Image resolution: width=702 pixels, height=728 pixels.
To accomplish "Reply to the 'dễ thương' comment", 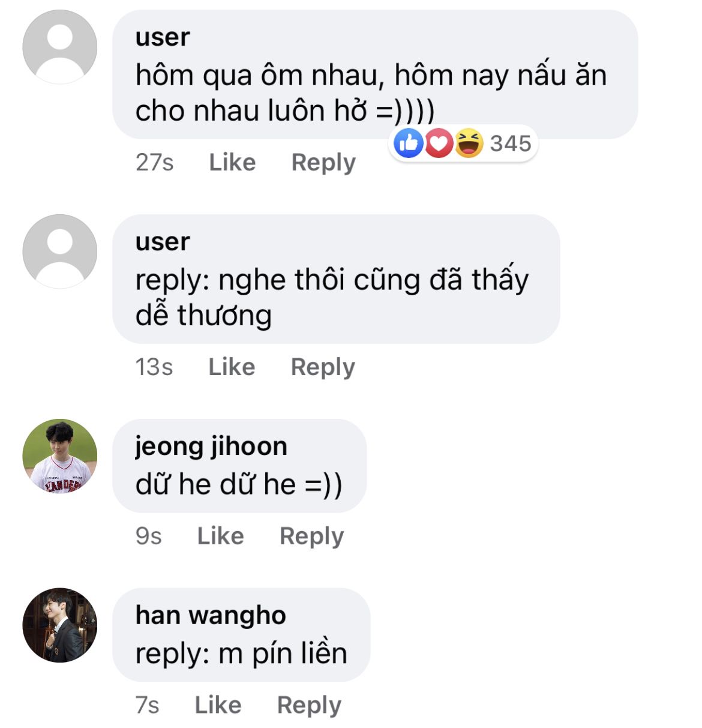I will coord(323,367).
